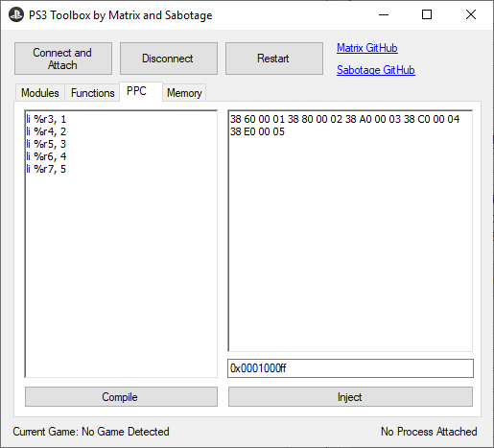Place cursor on line "li %r6, 4"
Viewport: 494px width, 448px height.
46,156
